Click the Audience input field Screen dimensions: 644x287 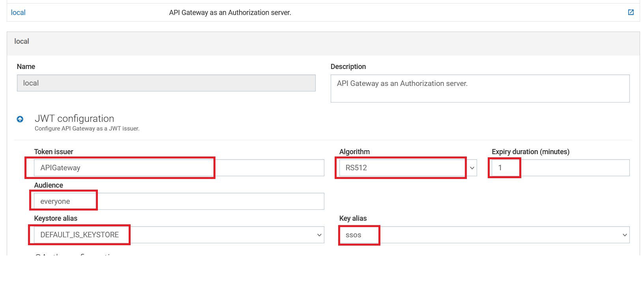coord(179,201)
